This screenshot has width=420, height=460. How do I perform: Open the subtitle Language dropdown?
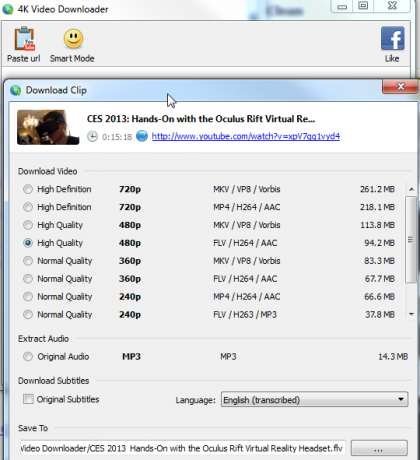coord(314,399)
